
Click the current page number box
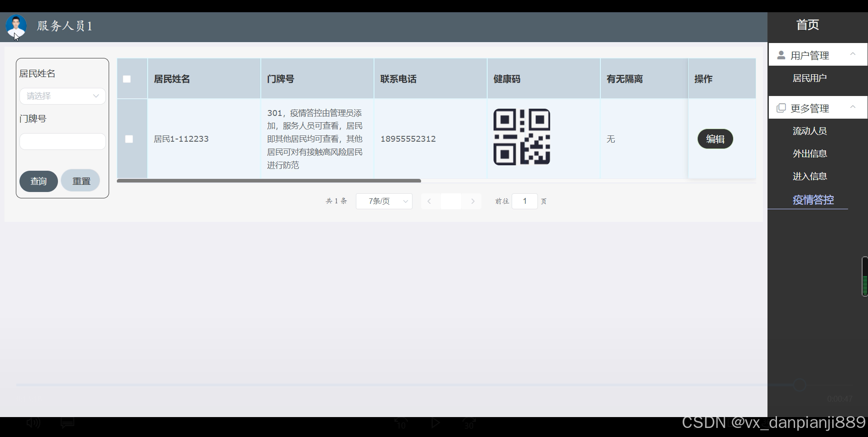pos(451,201)
